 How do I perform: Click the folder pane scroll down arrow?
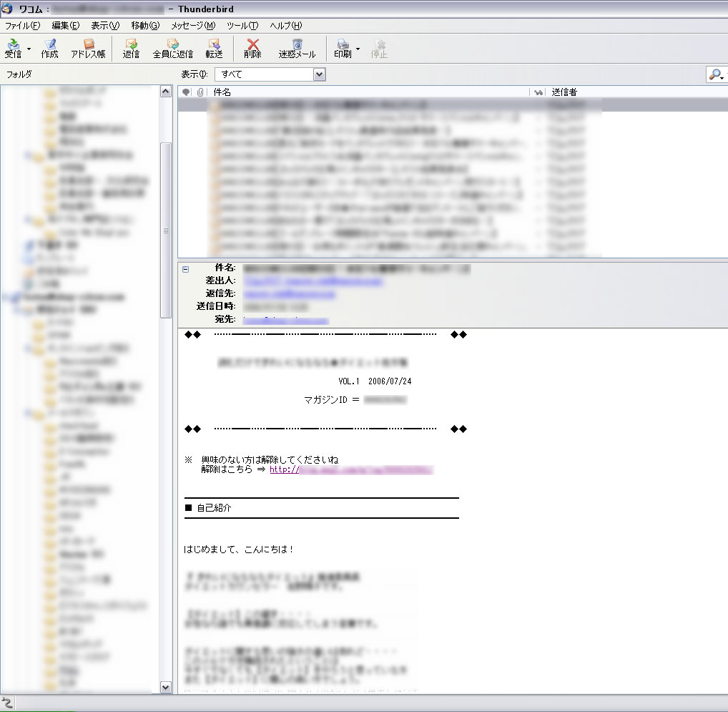[x=166, y=687]
